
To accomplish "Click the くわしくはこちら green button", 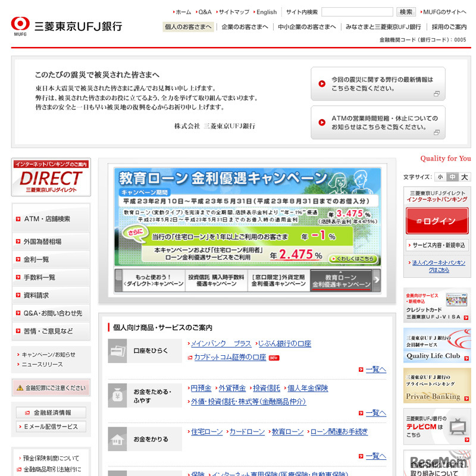I will [353, 259].
